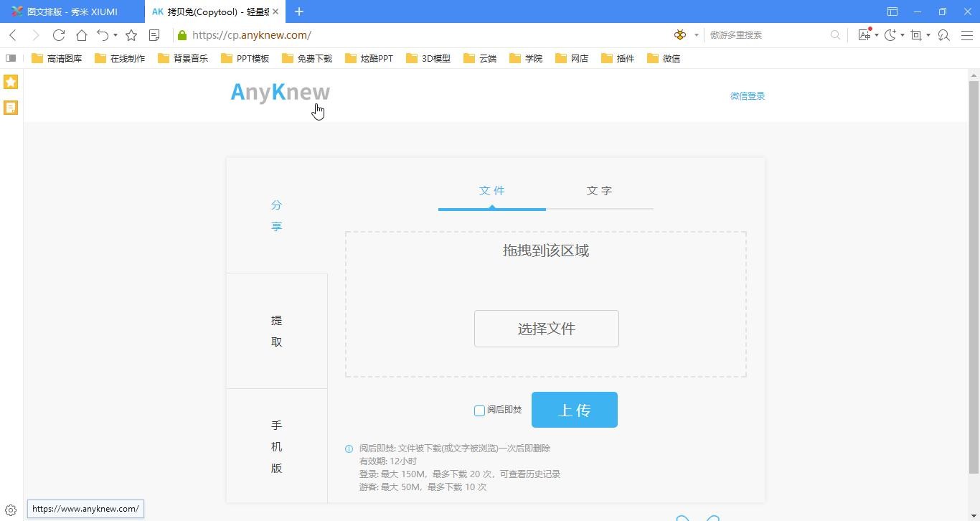Click the 微信登录 login link

[747, 96]
